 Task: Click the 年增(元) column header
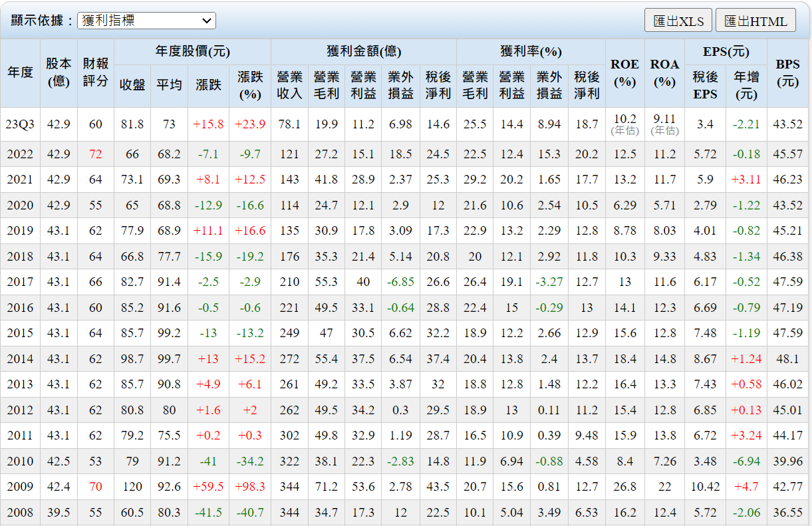(x=746, y=85)
